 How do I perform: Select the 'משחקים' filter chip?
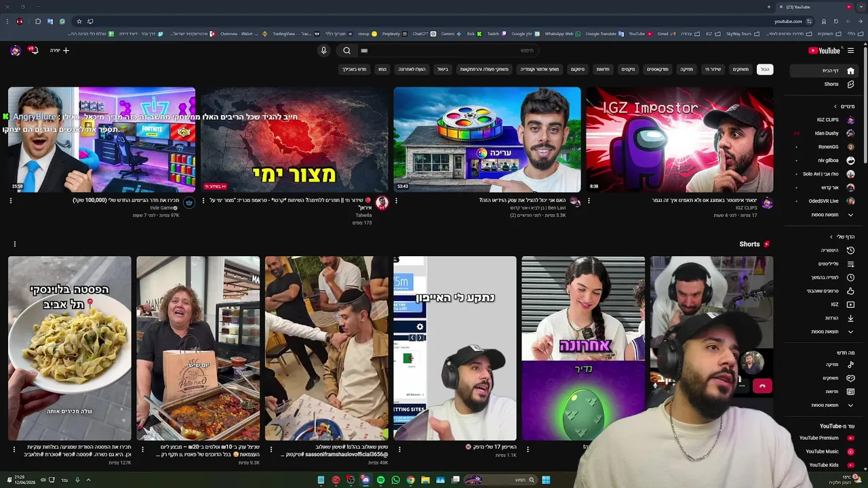[741, 69]
